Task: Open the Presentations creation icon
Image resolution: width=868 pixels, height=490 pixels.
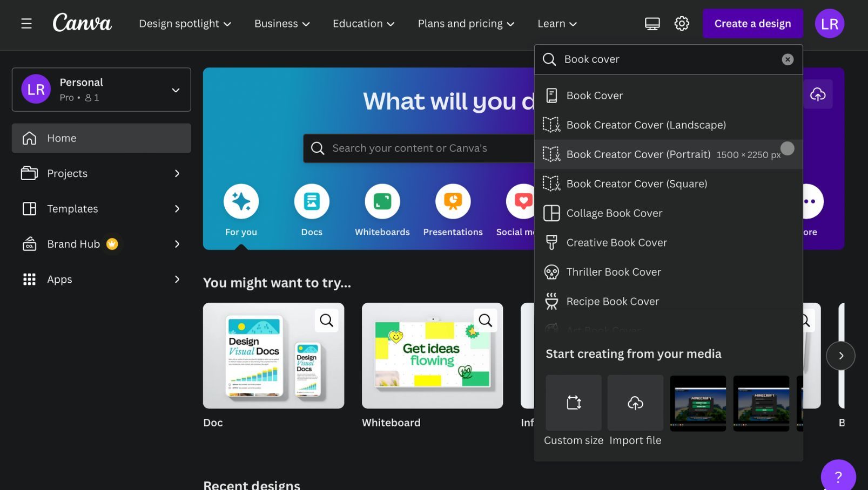Action: (453, 201)
